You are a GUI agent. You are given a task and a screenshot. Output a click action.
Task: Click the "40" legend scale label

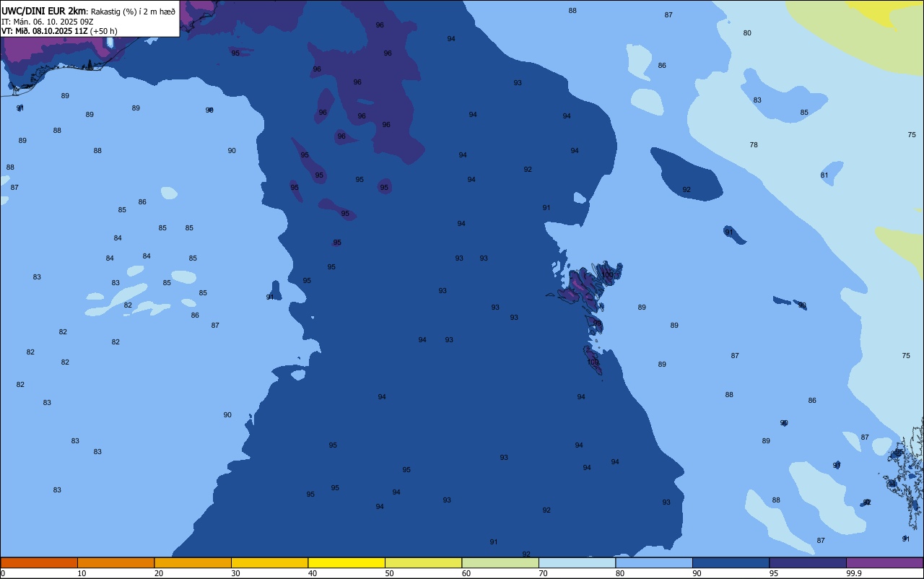[x=313, y=573]
